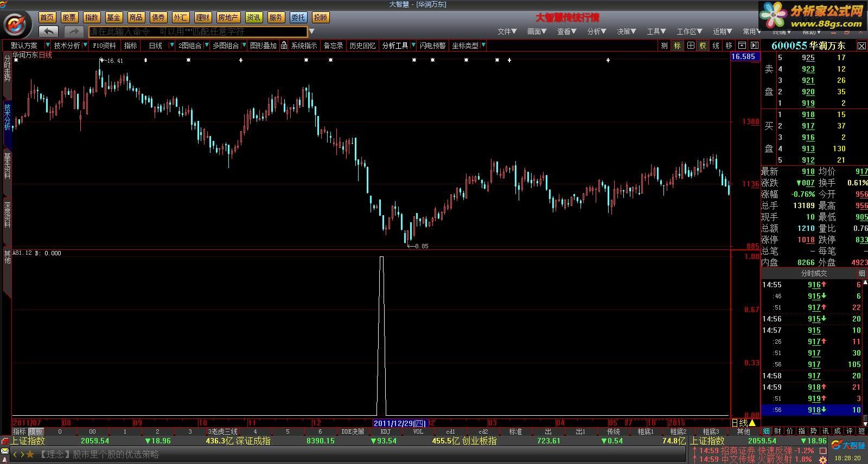Collapse the right panel with the arrow-bar icon
This screenshot has width=868, height=464.
tap(754, 46)
